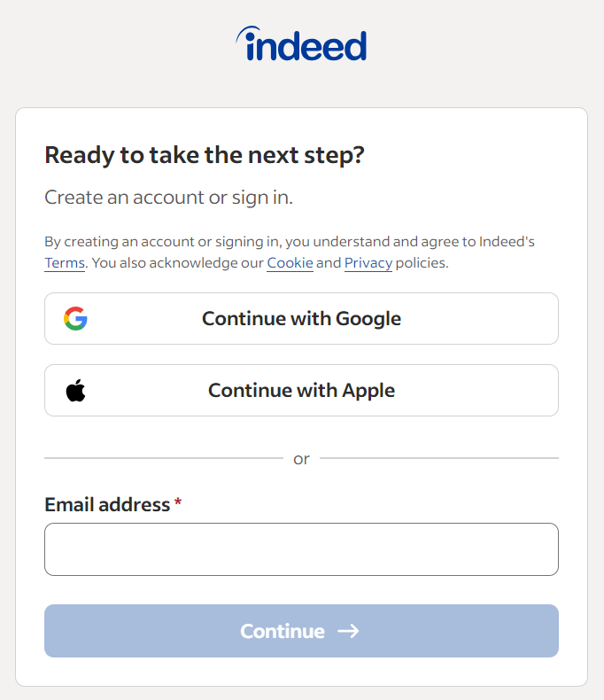Click the 'Email address' field label
Viewport: 604px width, 700px height.
(x=107, y=505)
